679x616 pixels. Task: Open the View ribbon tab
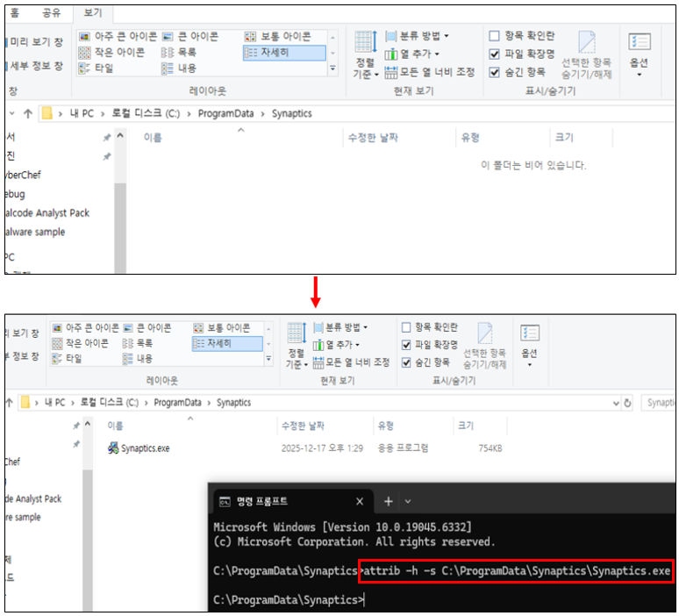click(93, 13)
